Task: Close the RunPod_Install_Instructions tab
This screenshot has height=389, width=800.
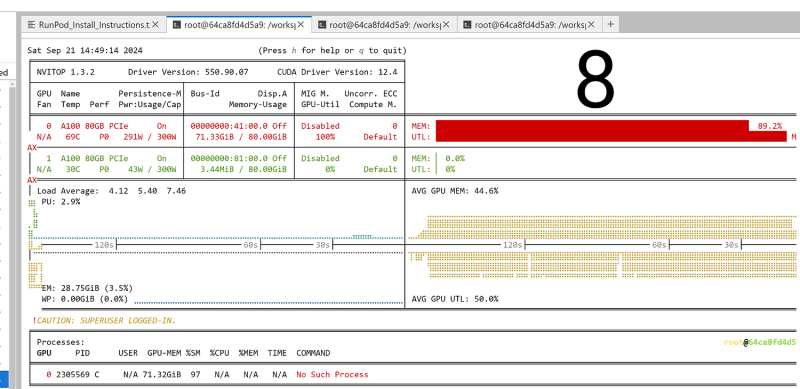Action: [x=156, y=25]
